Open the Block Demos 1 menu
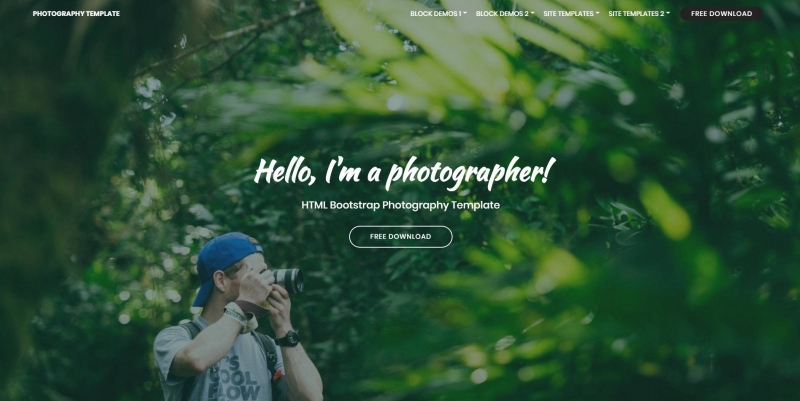 point(438,14)
